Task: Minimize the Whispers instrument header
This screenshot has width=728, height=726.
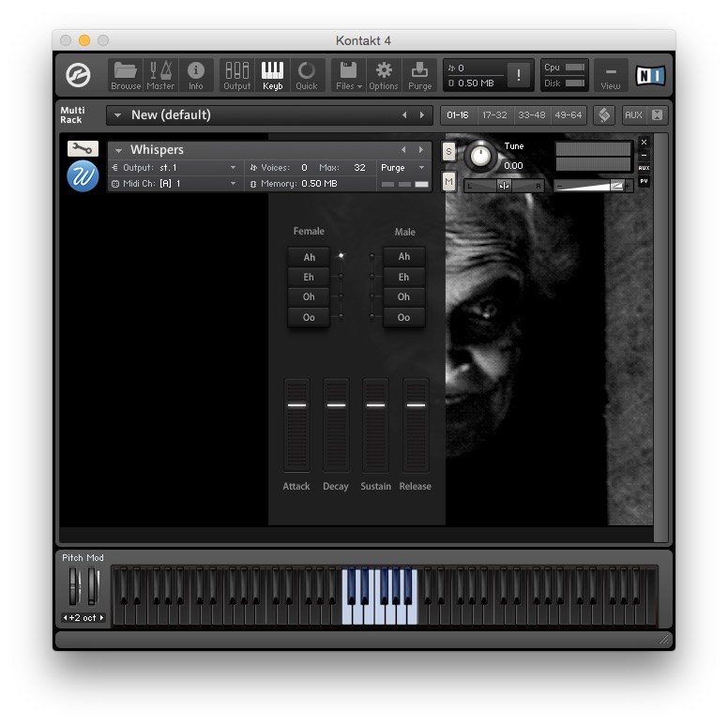Action: (644, 155)
